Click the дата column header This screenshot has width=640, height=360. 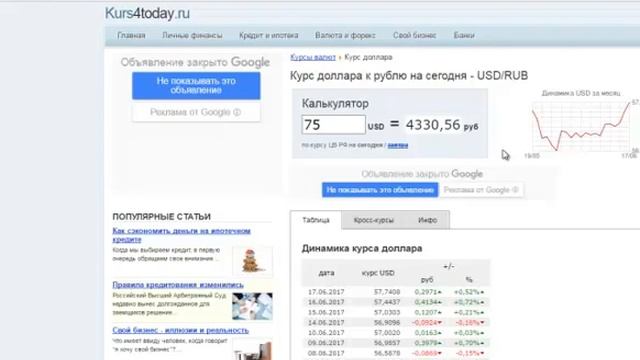pos(327,273)
